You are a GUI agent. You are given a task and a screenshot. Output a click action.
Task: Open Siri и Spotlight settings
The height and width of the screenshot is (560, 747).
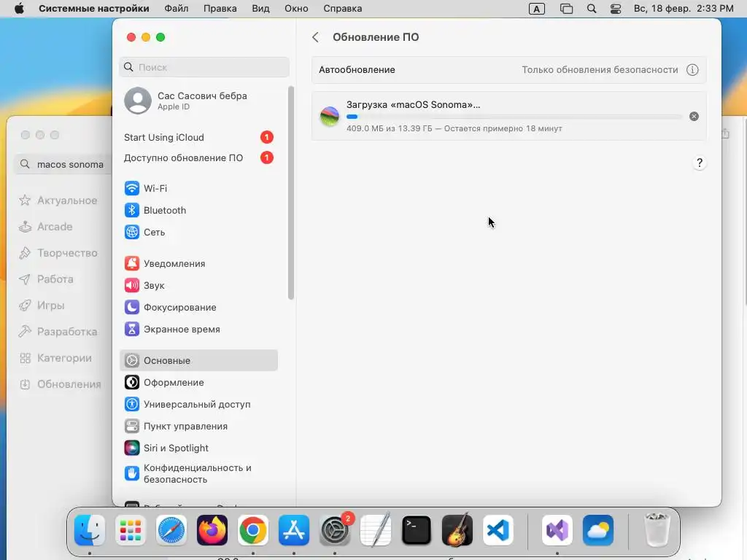(x=198, y=448)
